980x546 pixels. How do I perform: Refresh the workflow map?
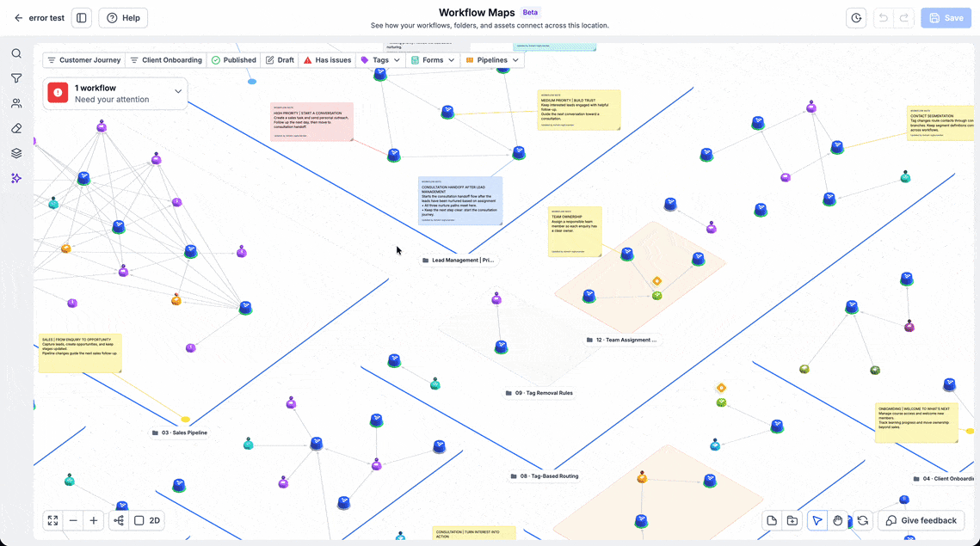coord(863,520)
